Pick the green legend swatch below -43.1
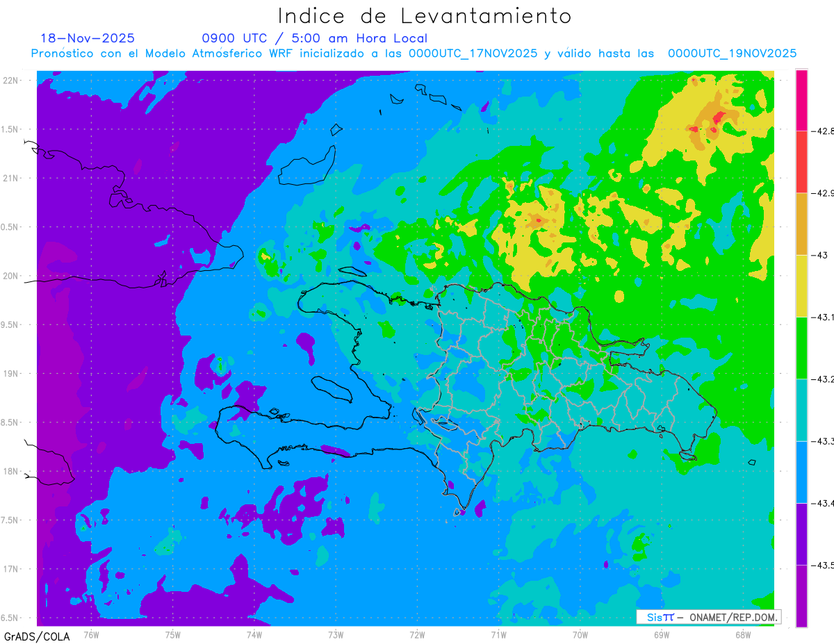 click(x=801, y=347)
